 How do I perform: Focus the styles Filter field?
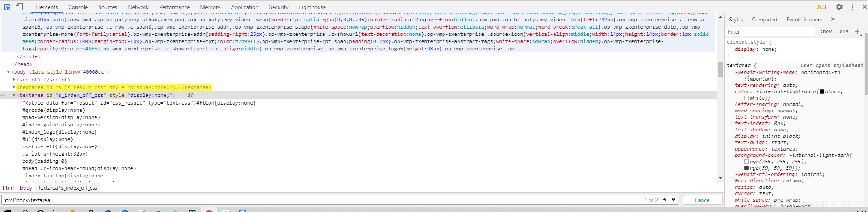click(770, 31)
